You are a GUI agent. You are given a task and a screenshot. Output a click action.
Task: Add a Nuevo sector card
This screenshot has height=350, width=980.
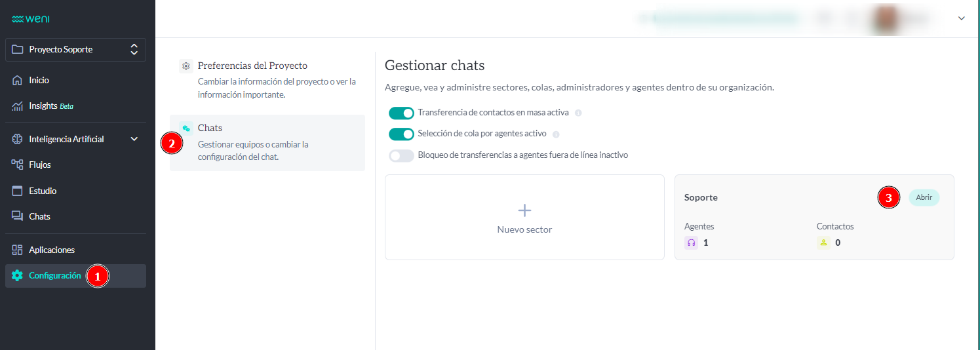524,217
